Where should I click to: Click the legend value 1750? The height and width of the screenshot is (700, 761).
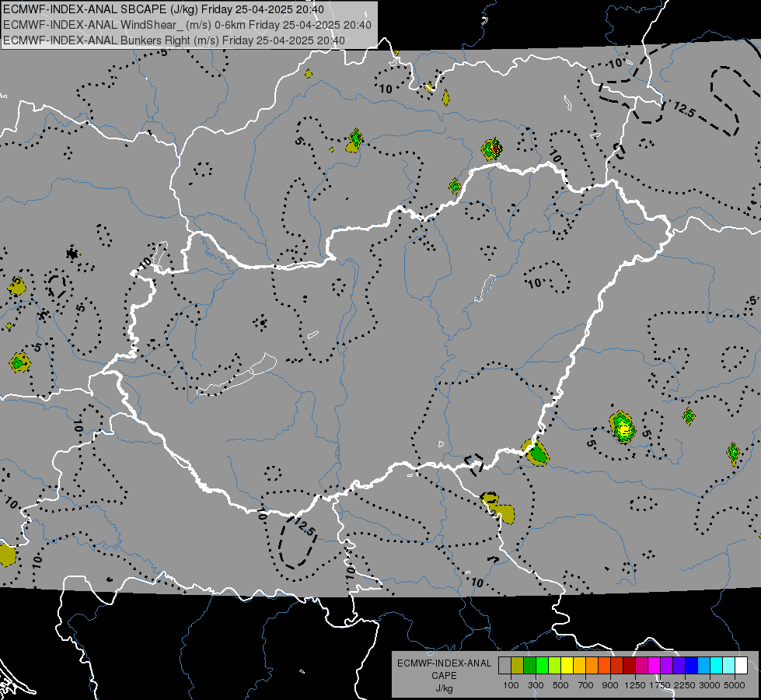point(660,685)
